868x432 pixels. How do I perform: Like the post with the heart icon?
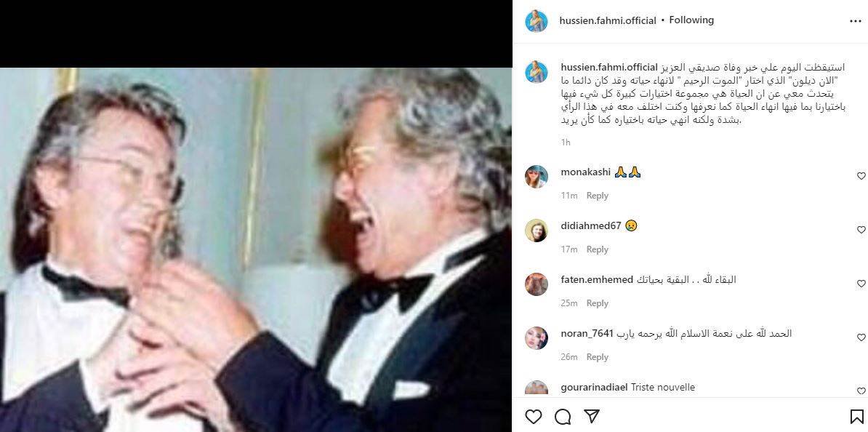pos(533,417)
